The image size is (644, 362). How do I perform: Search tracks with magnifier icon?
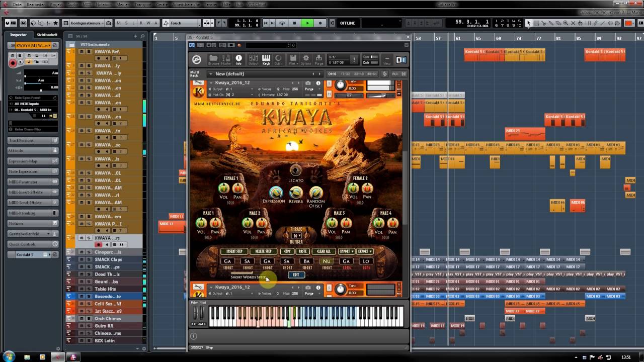[x=143, y=36]
